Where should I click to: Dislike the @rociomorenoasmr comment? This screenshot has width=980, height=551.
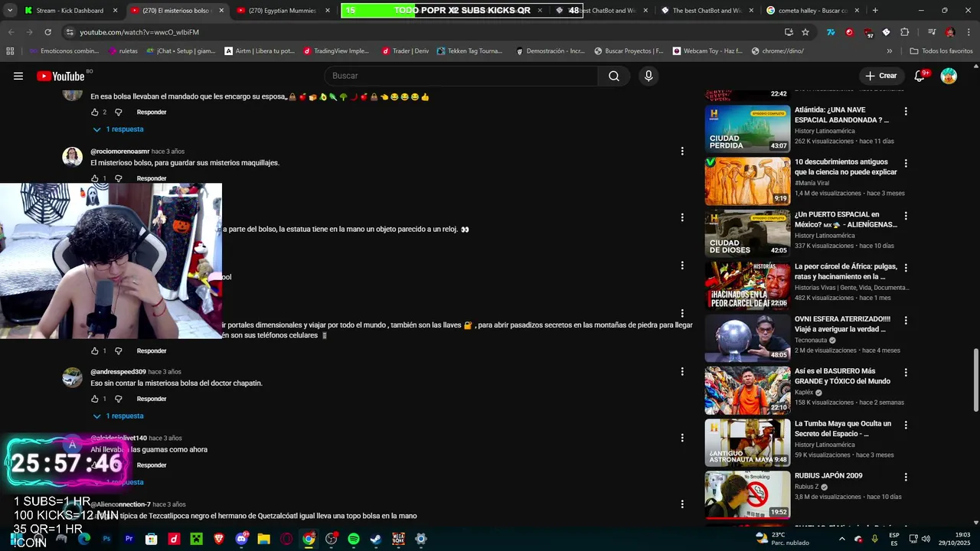point(119,178)
